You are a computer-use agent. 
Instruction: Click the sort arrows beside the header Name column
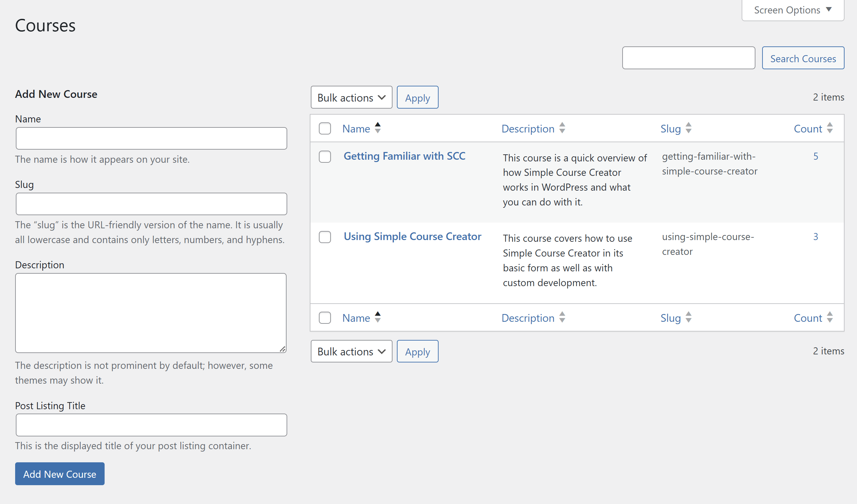377,128
